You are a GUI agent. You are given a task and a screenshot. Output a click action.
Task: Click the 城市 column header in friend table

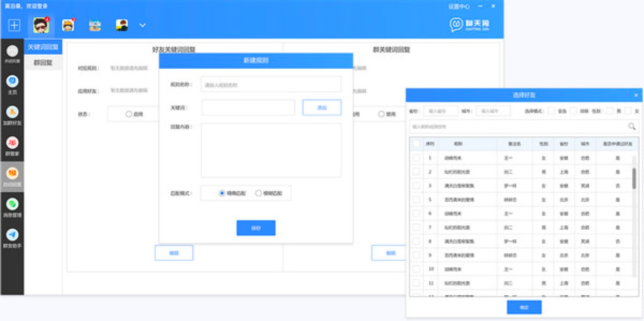pos(584,144)
